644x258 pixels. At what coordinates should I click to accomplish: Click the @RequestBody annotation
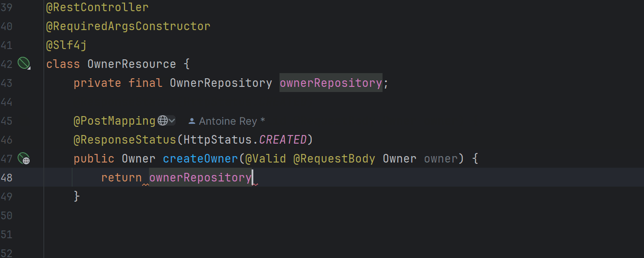[334, 159]
